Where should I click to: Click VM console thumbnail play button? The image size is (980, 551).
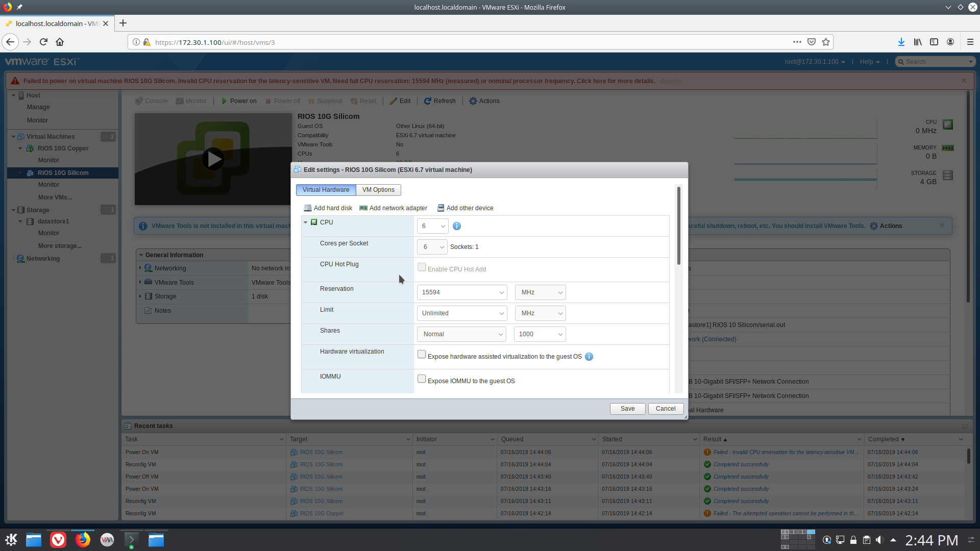(x=213, y=159)
